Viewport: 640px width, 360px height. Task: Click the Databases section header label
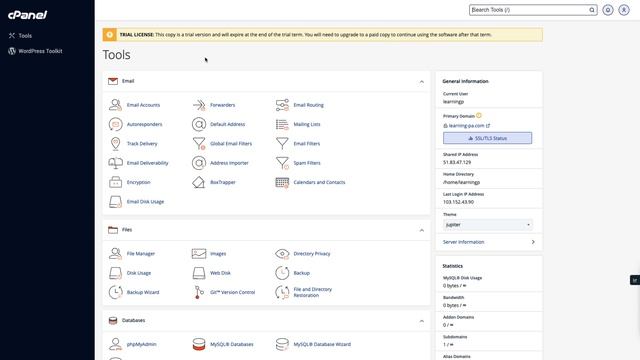point(133,320)
